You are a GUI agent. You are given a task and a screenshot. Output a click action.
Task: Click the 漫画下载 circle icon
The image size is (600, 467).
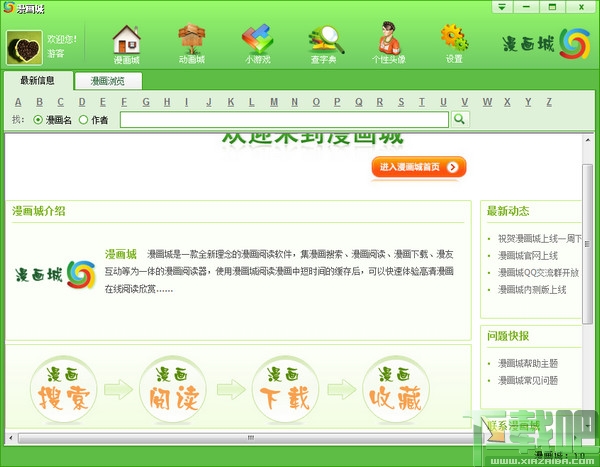coord(285,389)
